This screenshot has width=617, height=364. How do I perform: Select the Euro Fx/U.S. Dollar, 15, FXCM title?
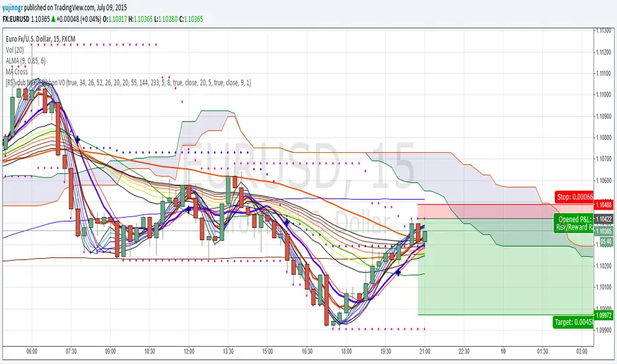(x=40, y=38)
